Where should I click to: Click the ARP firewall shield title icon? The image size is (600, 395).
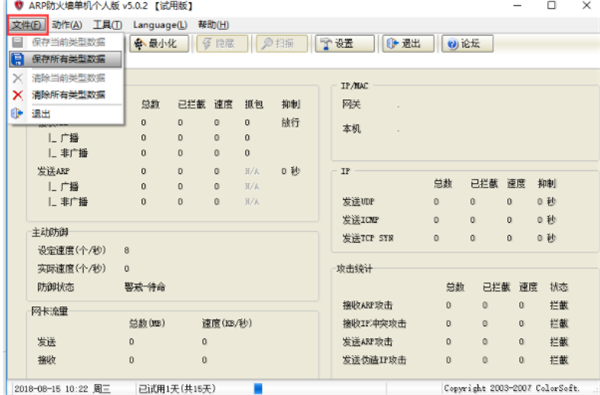(x=19, y=5)
